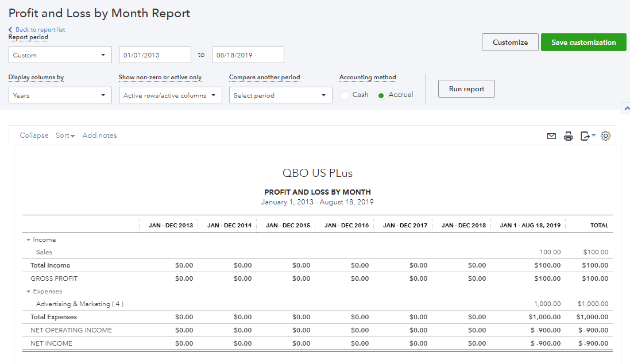The width and height of the screenshot is (630, 364).
Task: Click Total Expenses $1,000.00 for 2019
Action: (544, 317)
